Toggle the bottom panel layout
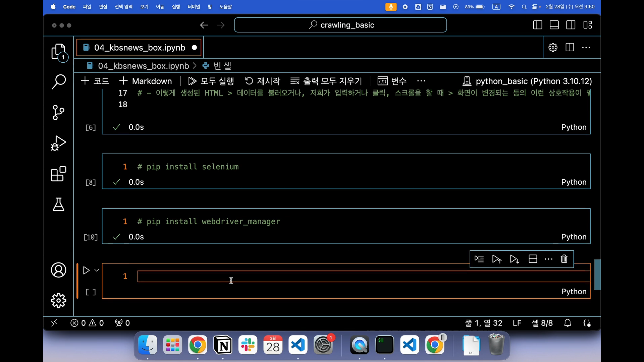 point(554,25)
